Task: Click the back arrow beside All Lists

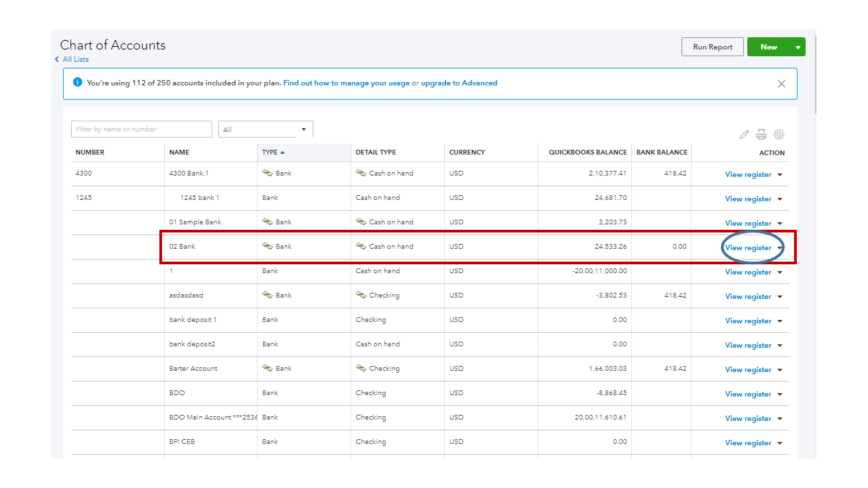Action: pyautogui.click(x=57, y=60)
